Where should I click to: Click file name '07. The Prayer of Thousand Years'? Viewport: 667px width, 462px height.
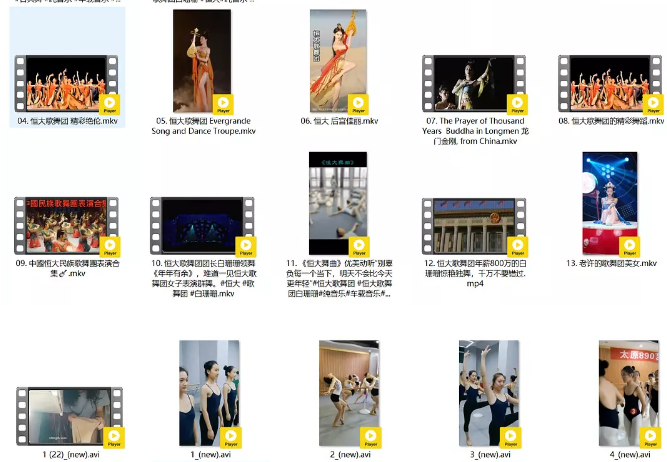475,131
